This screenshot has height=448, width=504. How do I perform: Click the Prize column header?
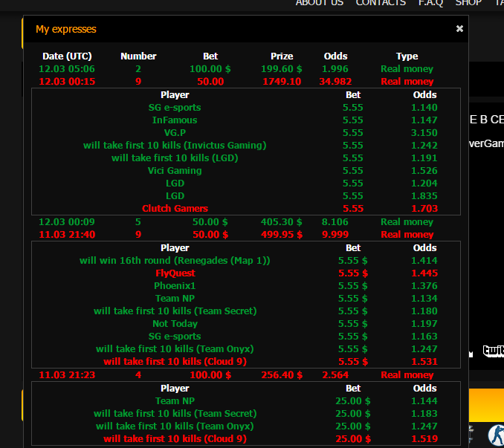tap(282, 56)
